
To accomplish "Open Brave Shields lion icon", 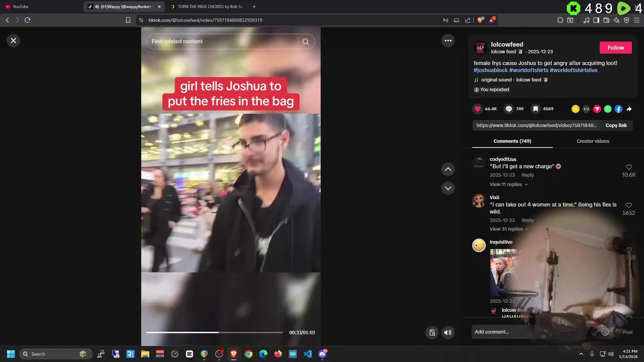I will tap(480, 20).
